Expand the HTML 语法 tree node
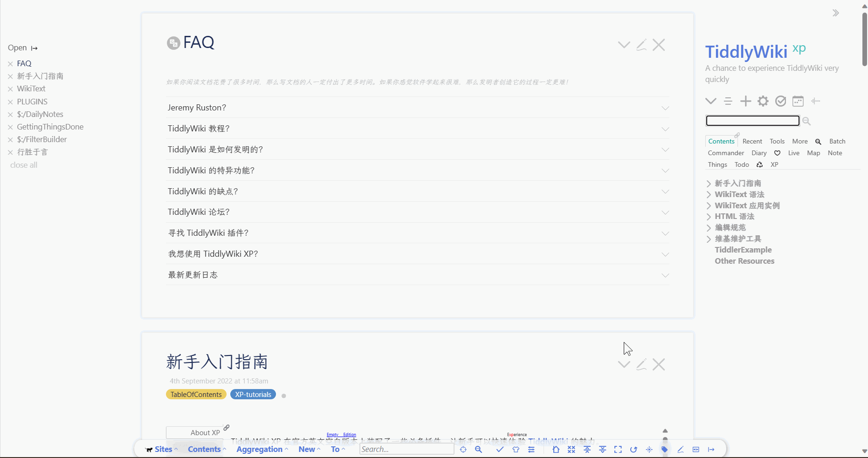 [x=709, y=217]
